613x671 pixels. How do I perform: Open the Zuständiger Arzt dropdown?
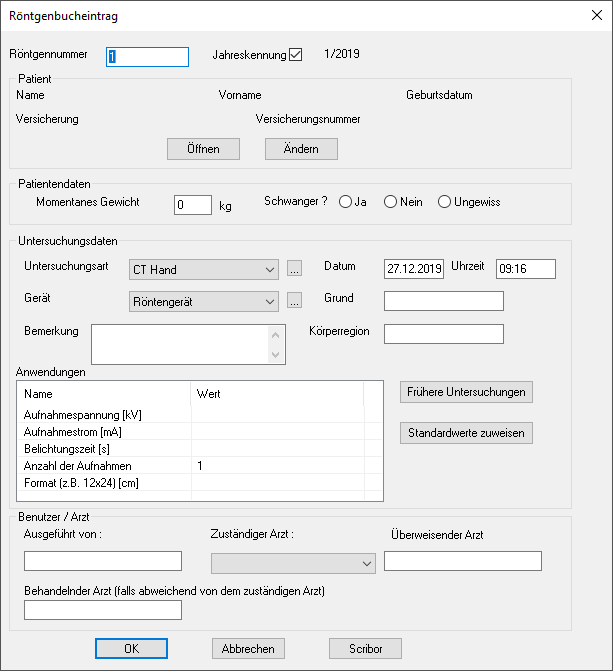coord(365,563)
